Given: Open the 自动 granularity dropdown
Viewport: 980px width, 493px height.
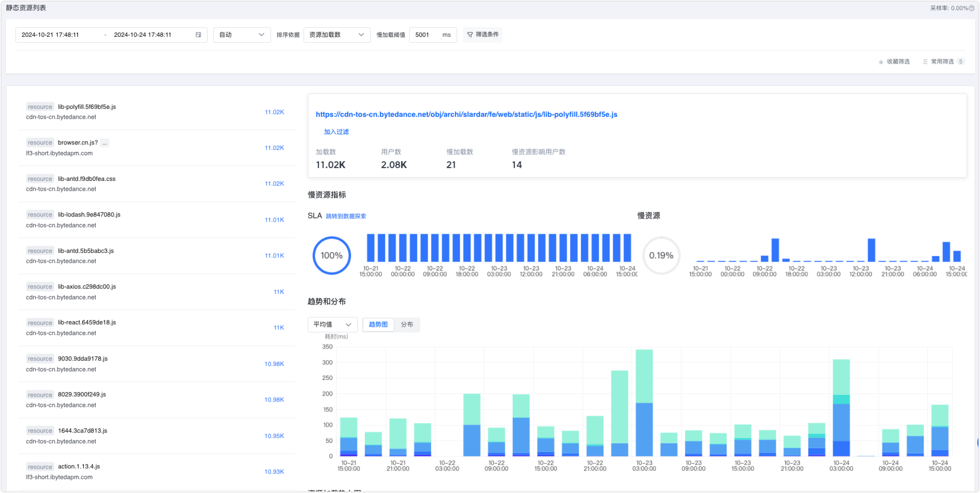Looking at the screenshot, I should tap(242, 35).
